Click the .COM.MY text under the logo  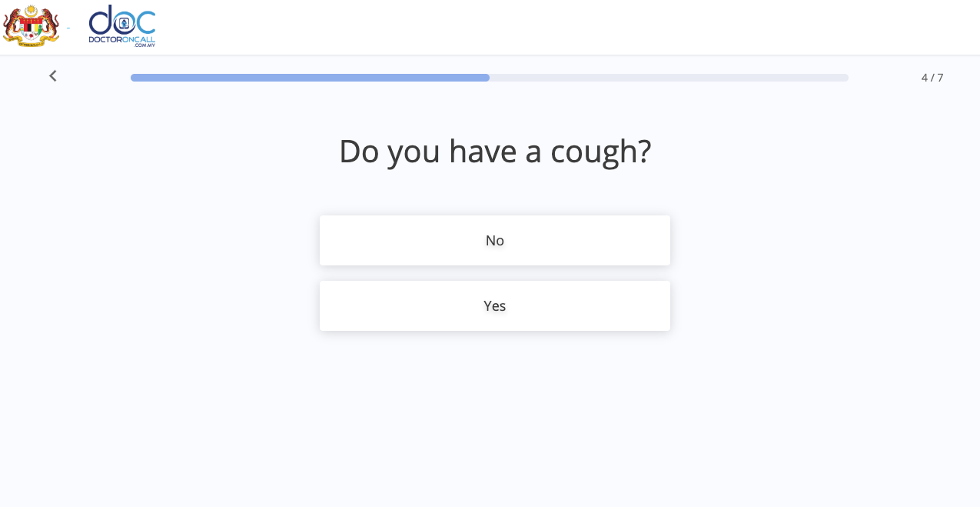145,45
